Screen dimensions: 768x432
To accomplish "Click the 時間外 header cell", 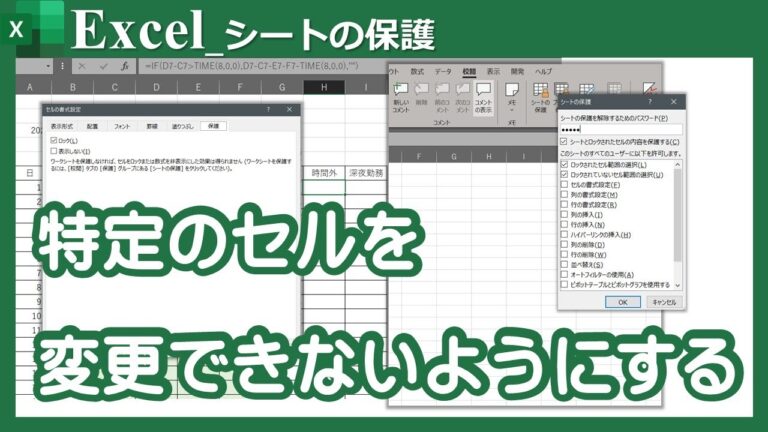I will coord(324,173).
